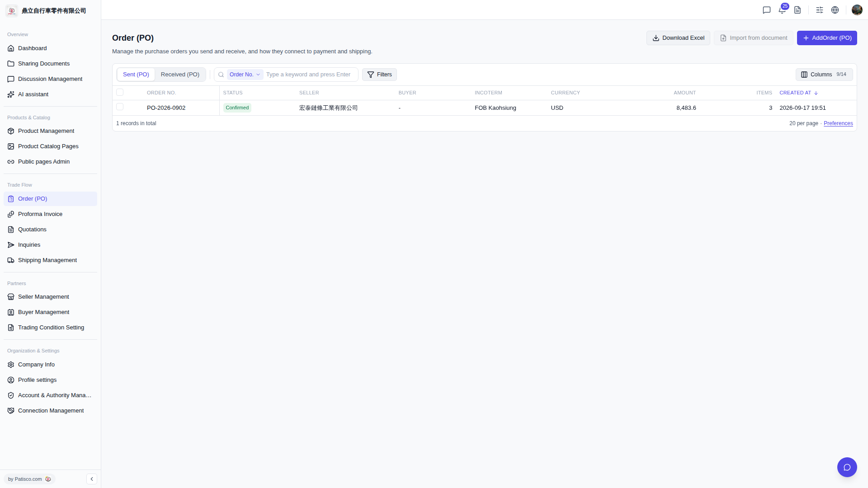Image resolution: width=868 pixels, height=488 pixels.
Task: Focus the keyword search input field
Action: coord(310,75)
